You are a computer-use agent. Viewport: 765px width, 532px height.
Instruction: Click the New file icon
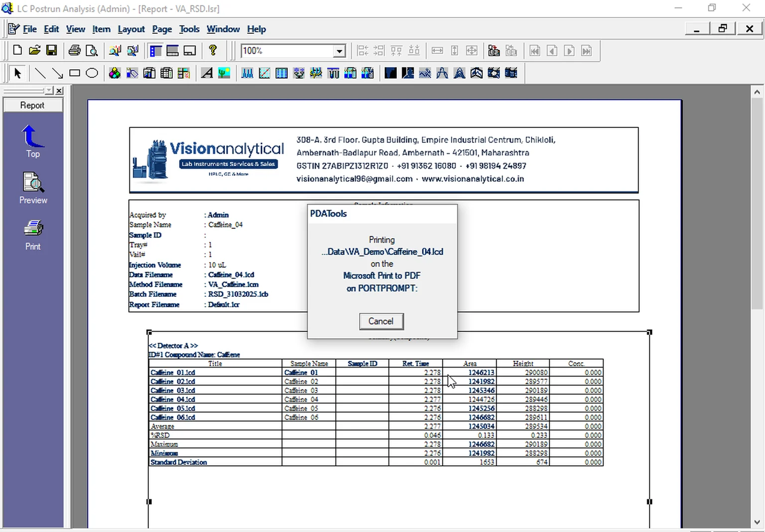17,50
